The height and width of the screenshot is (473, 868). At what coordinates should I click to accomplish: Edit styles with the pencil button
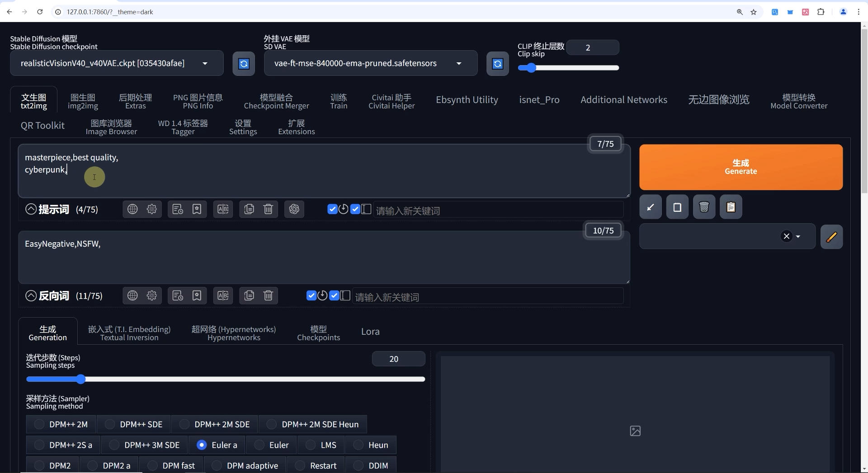coord(832,237)
